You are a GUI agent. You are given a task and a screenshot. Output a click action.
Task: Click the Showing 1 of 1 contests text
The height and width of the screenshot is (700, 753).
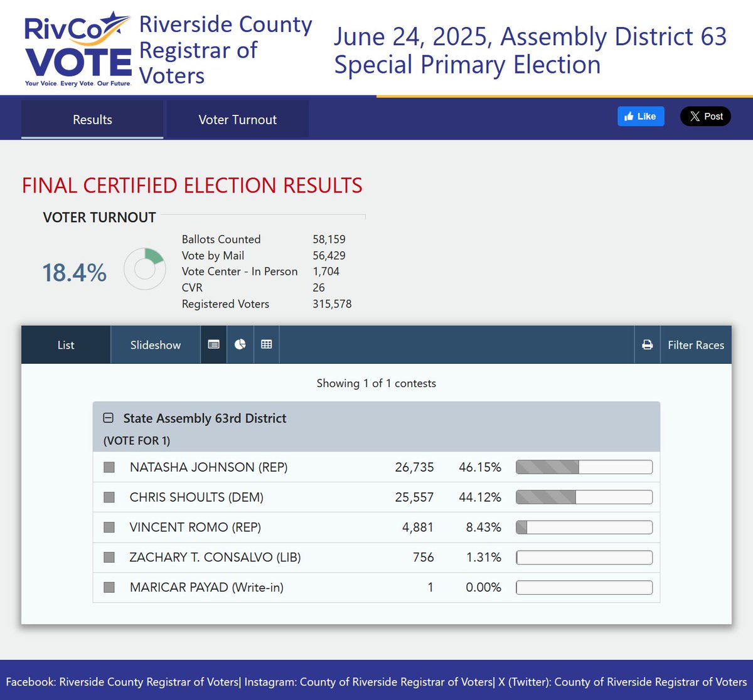click(x=376, y=383)
